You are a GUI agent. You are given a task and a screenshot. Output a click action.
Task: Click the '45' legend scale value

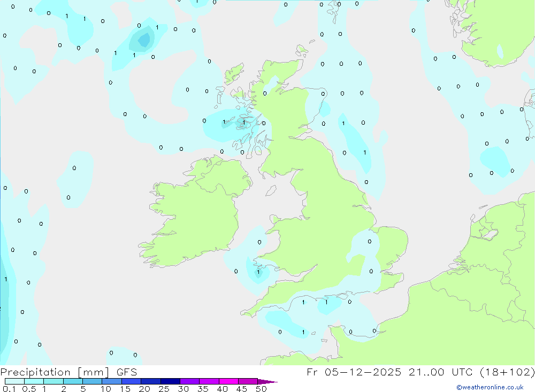click(242, 389)
